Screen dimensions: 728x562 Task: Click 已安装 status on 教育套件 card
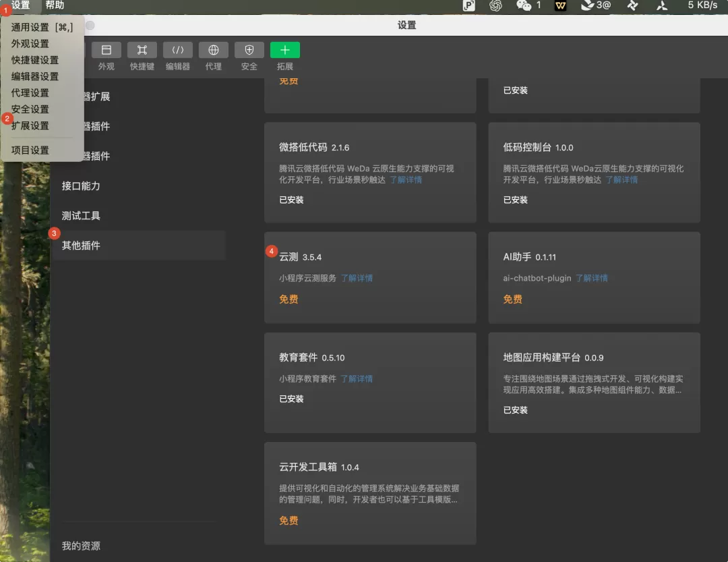(291, 399)
